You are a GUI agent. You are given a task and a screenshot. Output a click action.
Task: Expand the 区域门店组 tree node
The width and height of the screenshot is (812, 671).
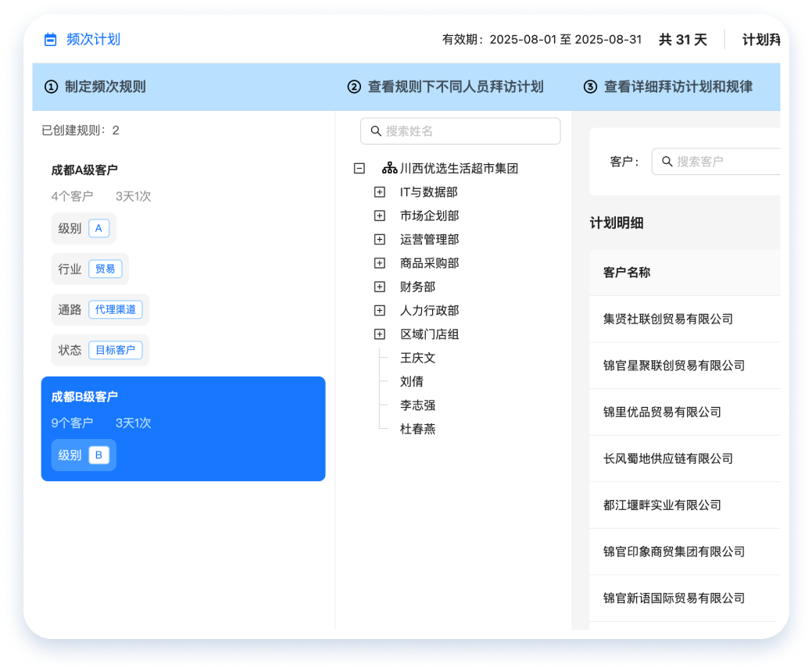point(380,334)
